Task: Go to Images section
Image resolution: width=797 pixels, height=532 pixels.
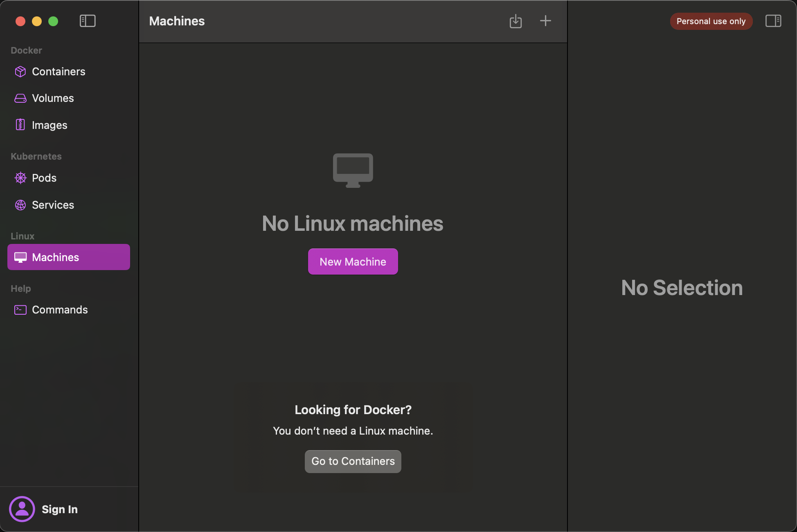Action: point(69,125)
